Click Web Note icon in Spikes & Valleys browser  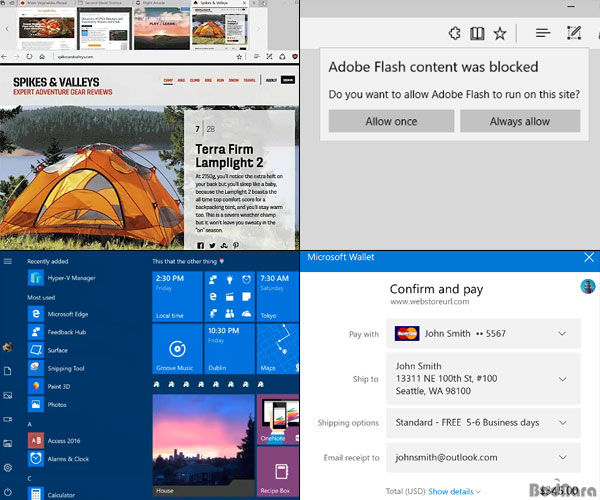[x=269, y=57]
